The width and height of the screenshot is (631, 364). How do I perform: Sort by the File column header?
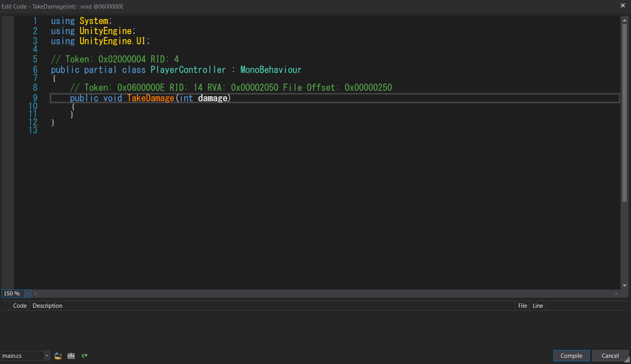click(523, 306)
